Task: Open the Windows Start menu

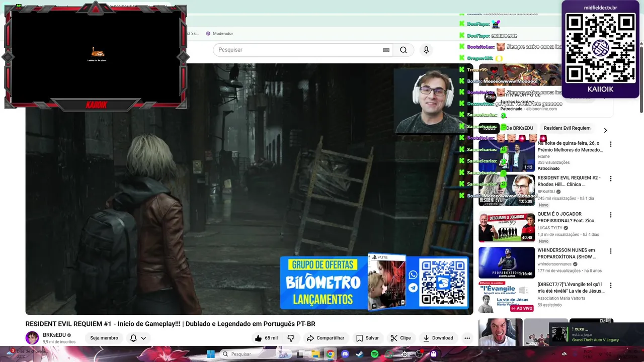Action: tap(211, 354)
